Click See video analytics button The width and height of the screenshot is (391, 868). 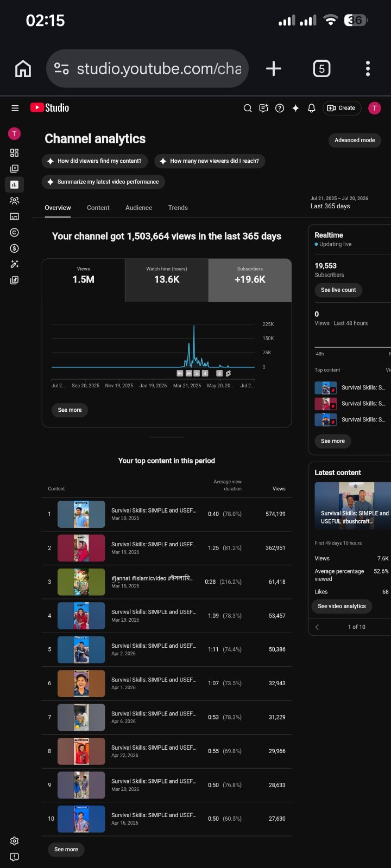coord(342,606)
